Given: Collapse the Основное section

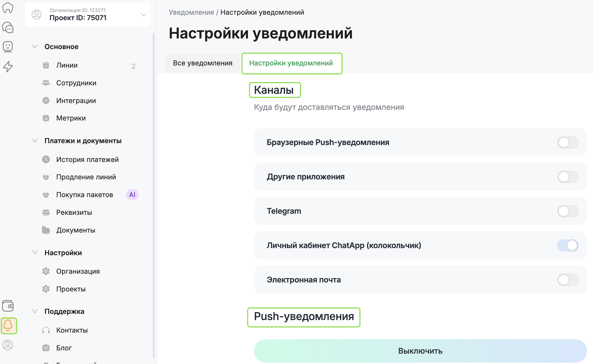Looking at the screenshot, I should [35, 47].
